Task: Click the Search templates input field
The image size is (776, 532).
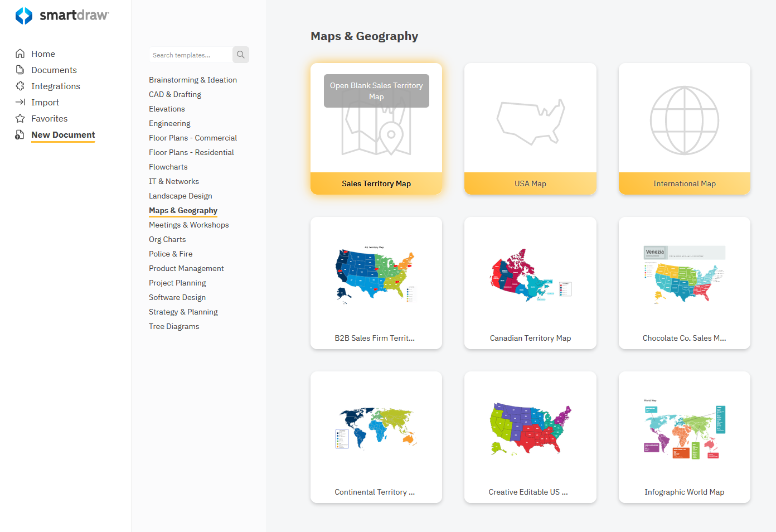Action: point(190,55)
